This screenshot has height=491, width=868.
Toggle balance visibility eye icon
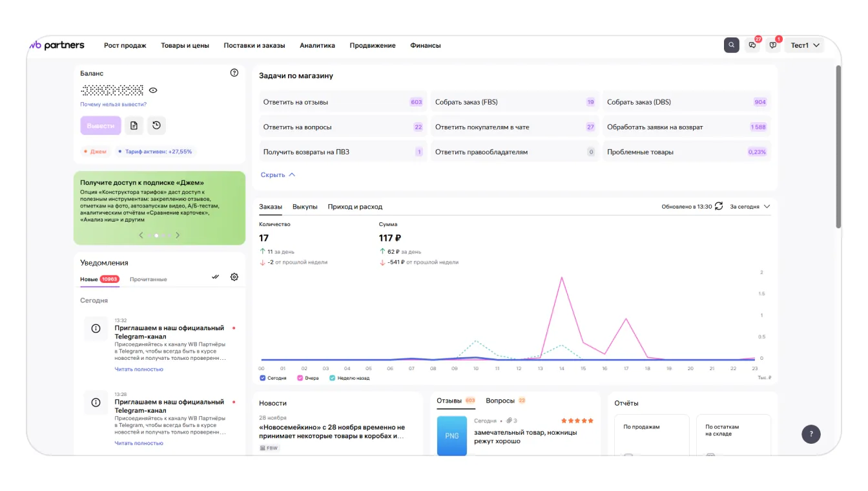point(153,90)
